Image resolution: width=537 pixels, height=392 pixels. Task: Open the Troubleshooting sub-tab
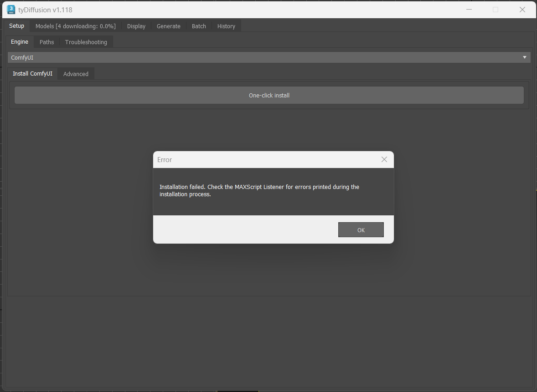pos(86,42)
